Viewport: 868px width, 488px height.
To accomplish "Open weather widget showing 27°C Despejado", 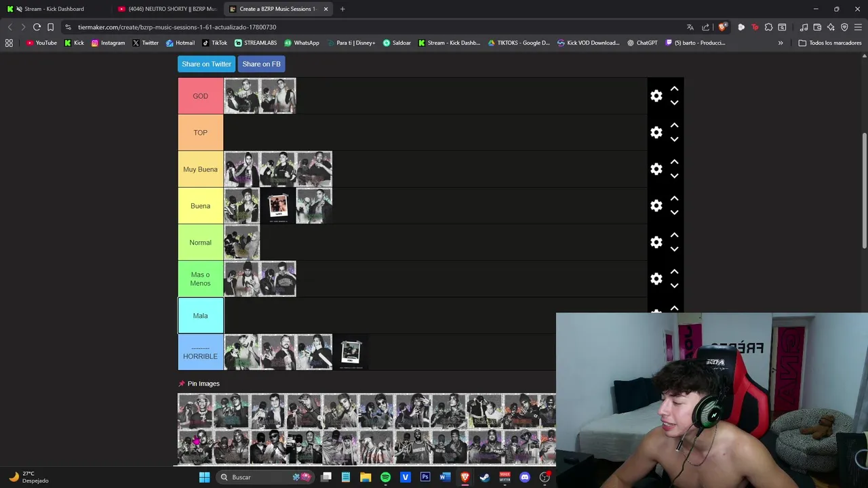I will click(x=29, y=477).
